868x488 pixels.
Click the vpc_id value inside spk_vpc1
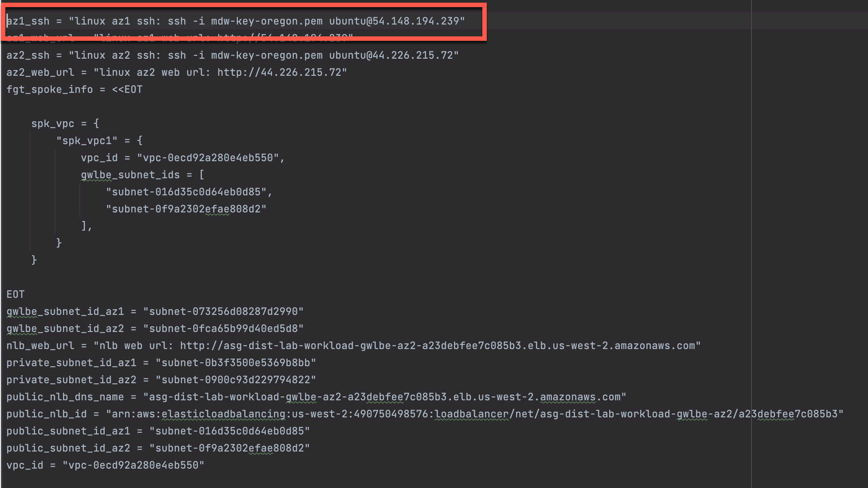pos(208,157)
